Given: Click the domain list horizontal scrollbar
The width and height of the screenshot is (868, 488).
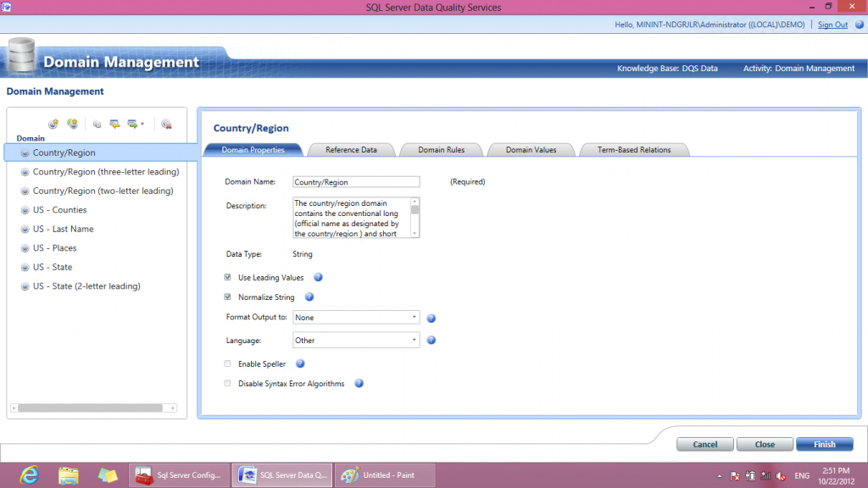Looking at the screenshot, I should [90, 408].
